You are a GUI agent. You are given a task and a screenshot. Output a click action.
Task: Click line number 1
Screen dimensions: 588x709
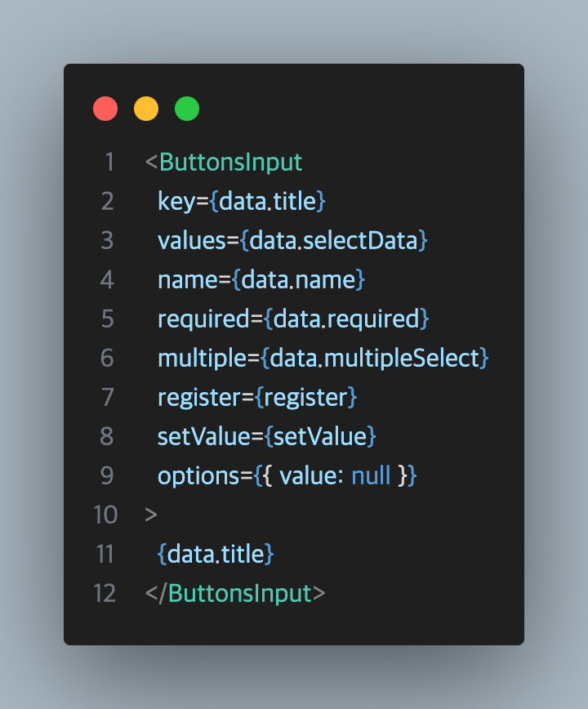(109, 162)
